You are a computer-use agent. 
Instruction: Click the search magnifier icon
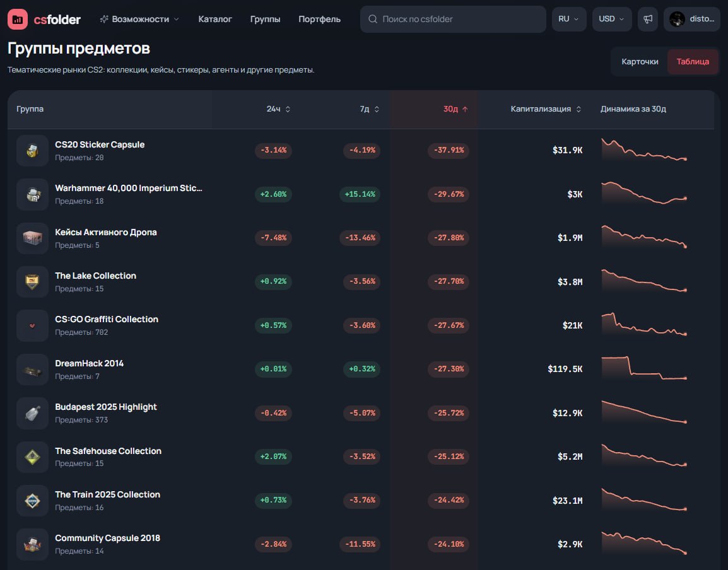click(x=372, y=19)
